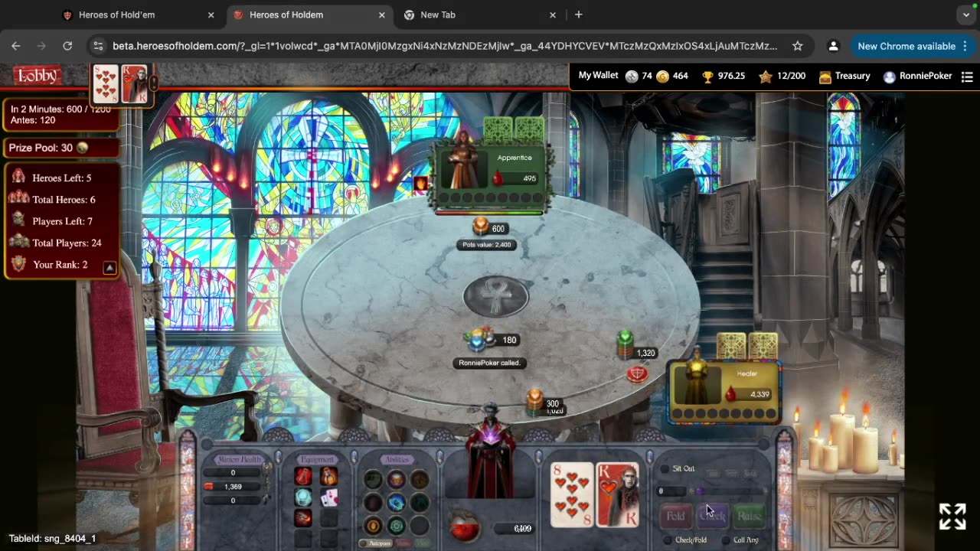980x551 pixels.
Task: Open the hamburger menu next to RonniePoker
Action: pos(967,77)
